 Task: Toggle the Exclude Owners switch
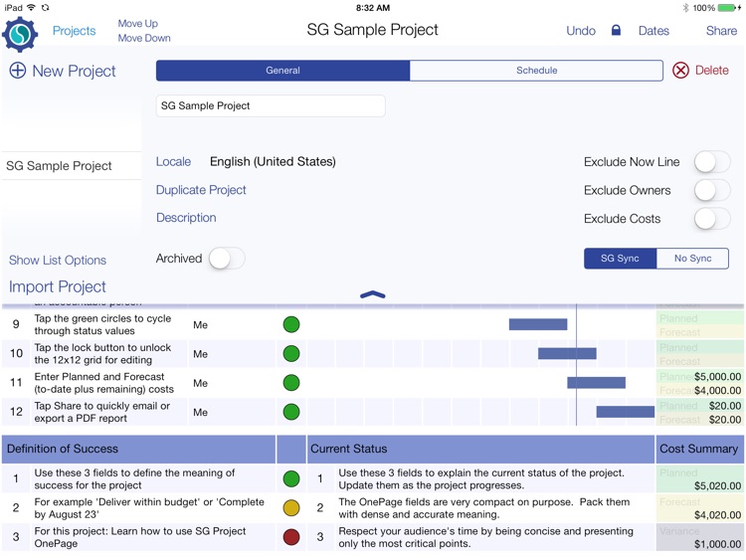click(x=712, y=190)
